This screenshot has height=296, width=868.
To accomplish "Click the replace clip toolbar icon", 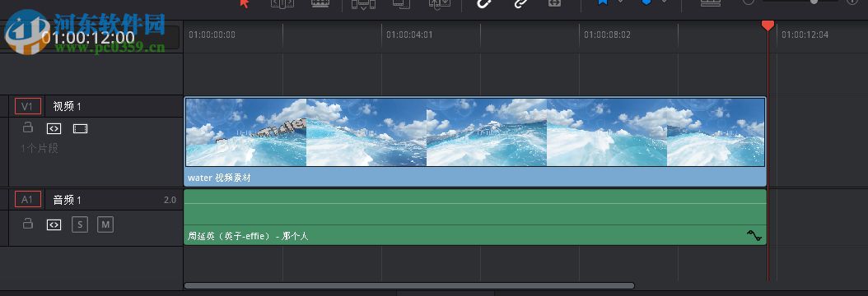I will point(440,4).
